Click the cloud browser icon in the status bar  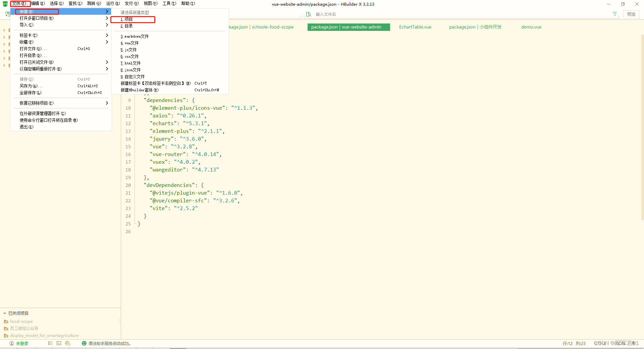click(x=68, y=343)
